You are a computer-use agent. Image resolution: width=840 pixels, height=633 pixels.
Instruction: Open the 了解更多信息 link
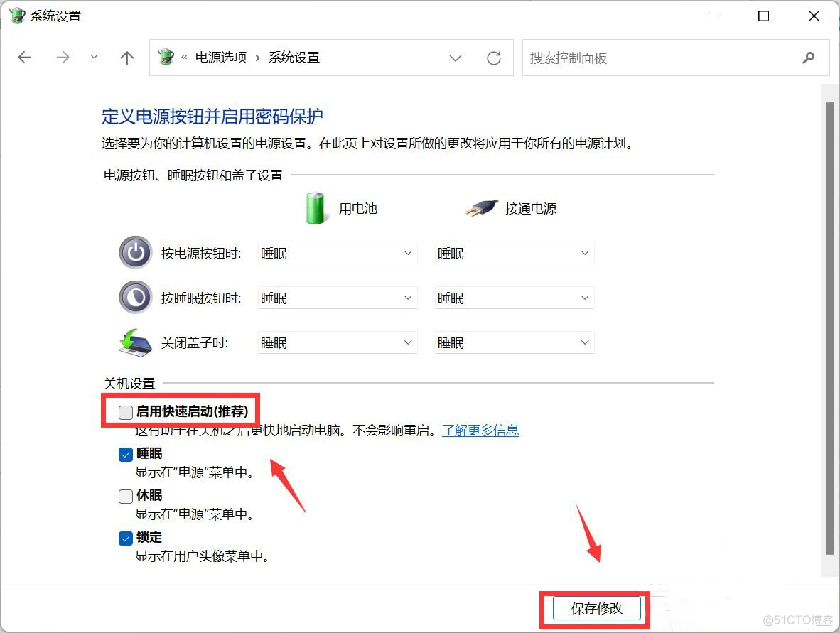(x=480, y=431)
